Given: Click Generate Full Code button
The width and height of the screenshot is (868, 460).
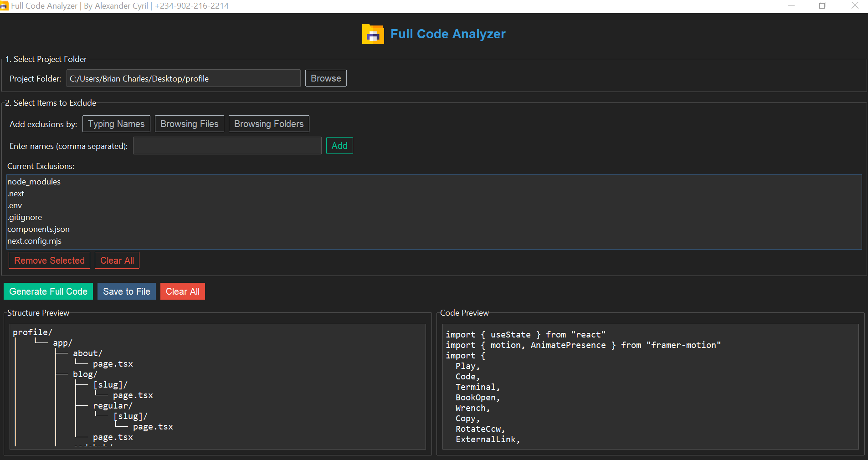Looking at the screenshot, I should [48, 291].
